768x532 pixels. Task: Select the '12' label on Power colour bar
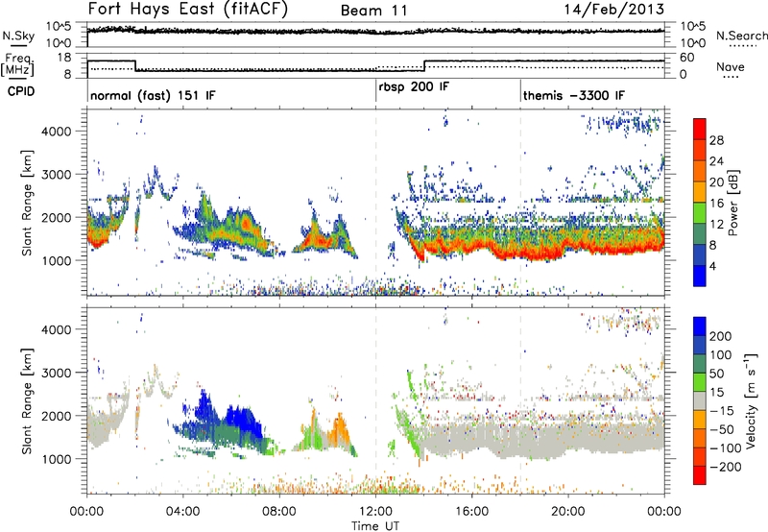point(716,225)
